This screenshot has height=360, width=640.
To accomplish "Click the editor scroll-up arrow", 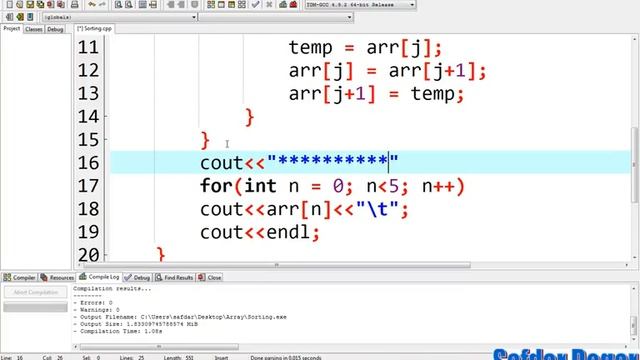I will (635, 39).
